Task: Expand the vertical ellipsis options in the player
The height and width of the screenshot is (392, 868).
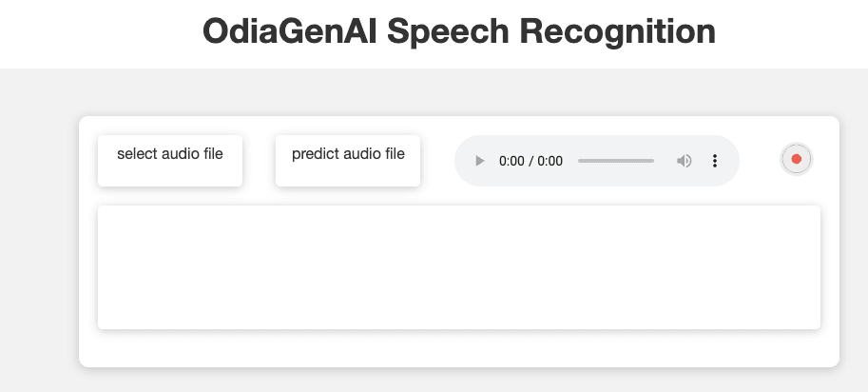Action: 714,161
